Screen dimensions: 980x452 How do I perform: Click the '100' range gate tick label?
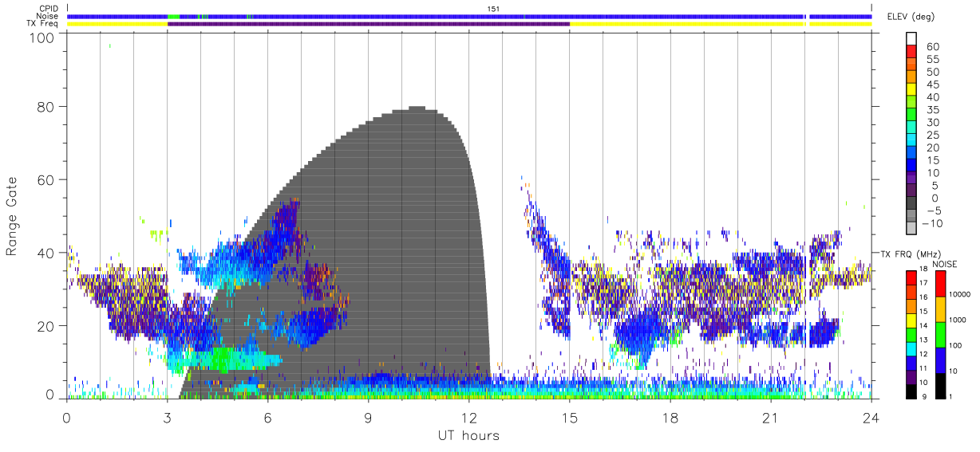coord(42,37)
